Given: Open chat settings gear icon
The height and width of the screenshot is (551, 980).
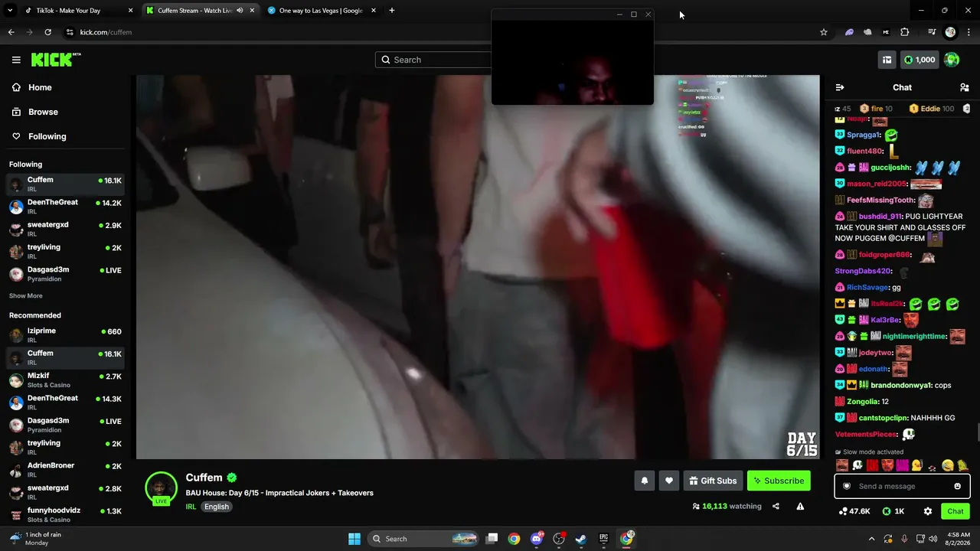Looking at the screenshot, I should pyautogui.click(x=928, y=511).
